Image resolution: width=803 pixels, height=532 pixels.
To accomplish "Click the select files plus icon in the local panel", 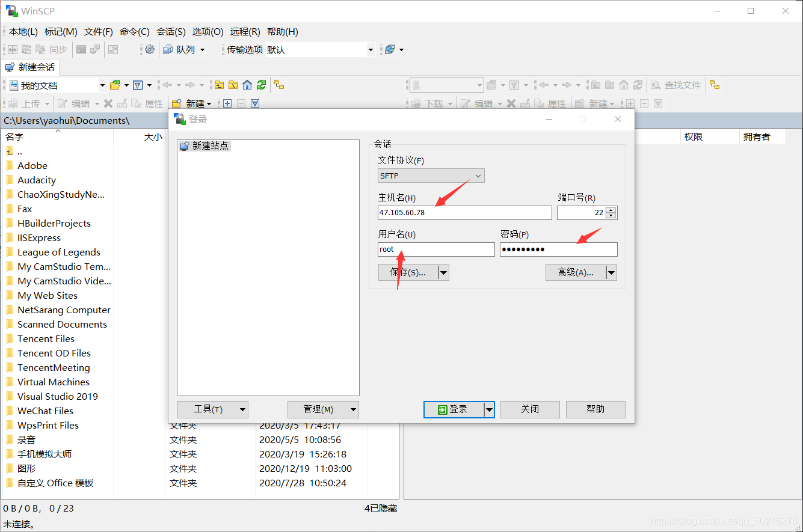I will click(x=227, y=103).
